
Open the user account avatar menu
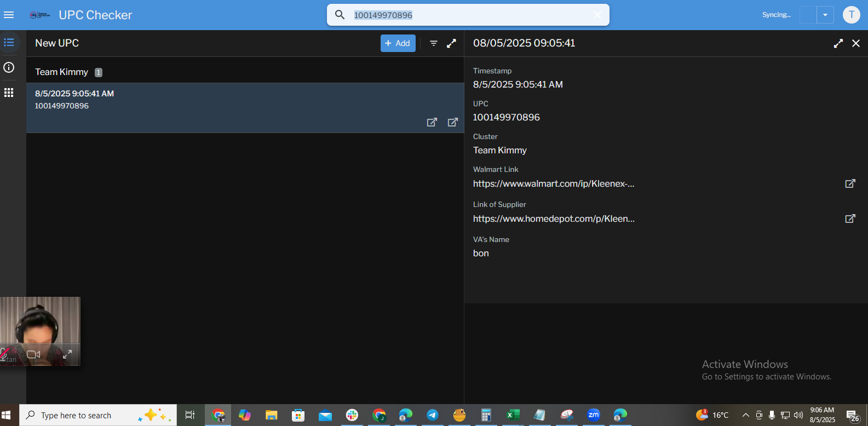click(851, 15)
